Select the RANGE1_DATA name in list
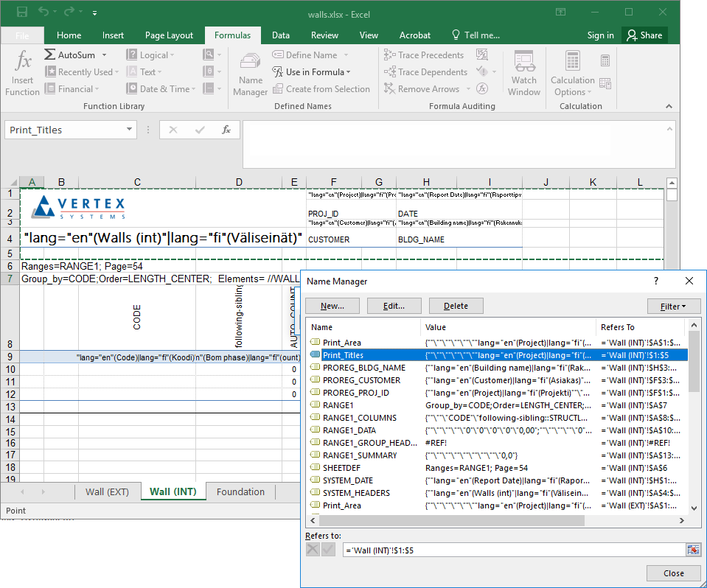The height and width of the screenshot is (588, 707). point(349,430)
